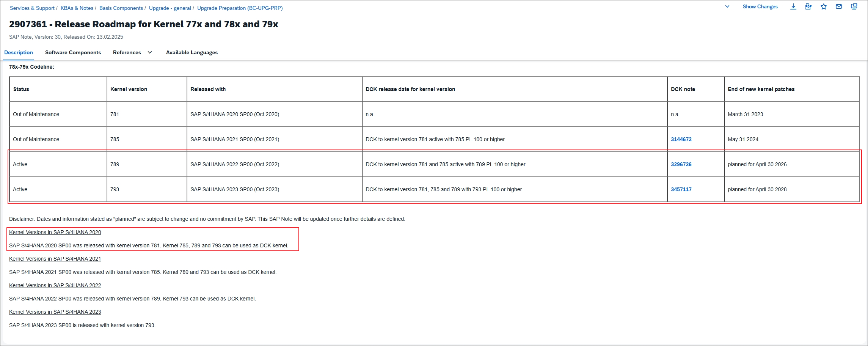Screen dimensions: 868x346
Task: Share the note via the envelope icon
Action: tap(838, 6)
